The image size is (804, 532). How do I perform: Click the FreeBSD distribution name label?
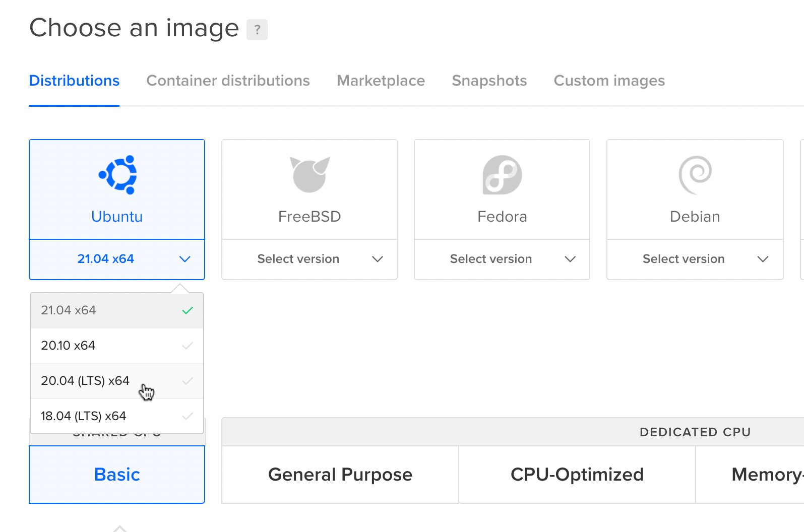[x=310, y=217]
